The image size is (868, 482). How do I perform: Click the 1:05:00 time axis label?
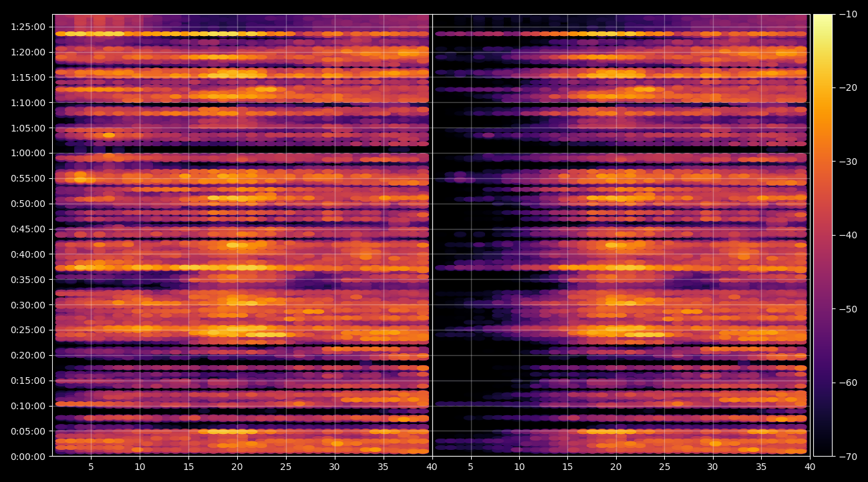pos(29,128)
